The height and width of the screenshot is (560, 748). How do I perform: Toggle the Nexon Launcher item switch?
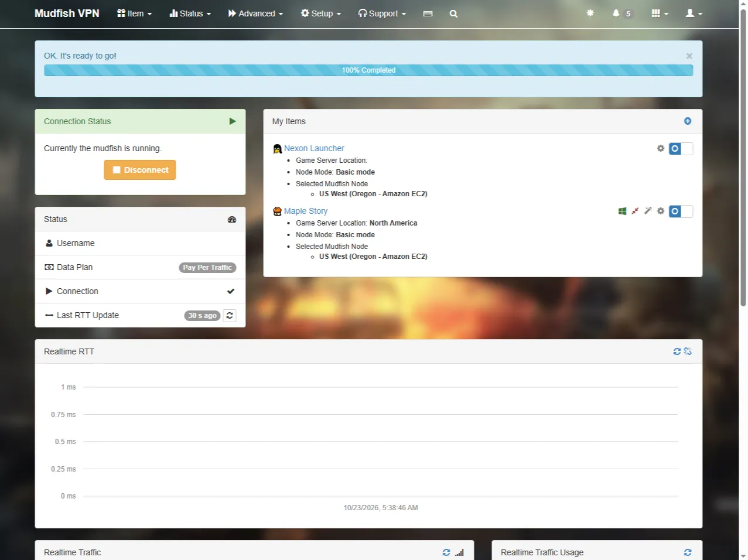[681, 149]
